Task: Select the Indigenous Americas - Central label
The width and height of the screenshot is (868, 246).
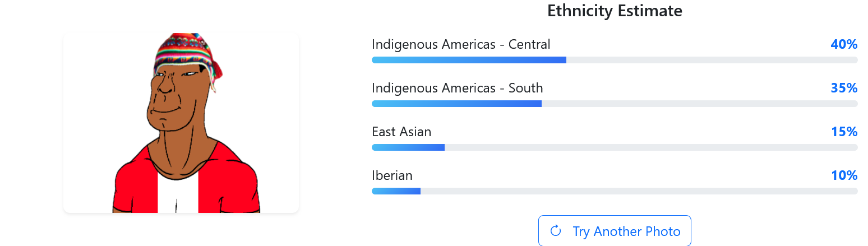Action: (461, 44)
